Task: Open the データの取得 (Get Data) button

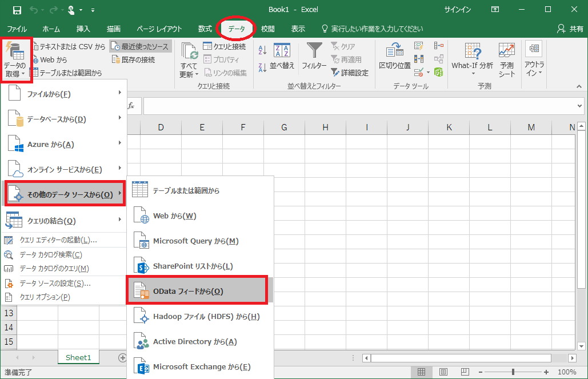Action: [x=15, y=59]
